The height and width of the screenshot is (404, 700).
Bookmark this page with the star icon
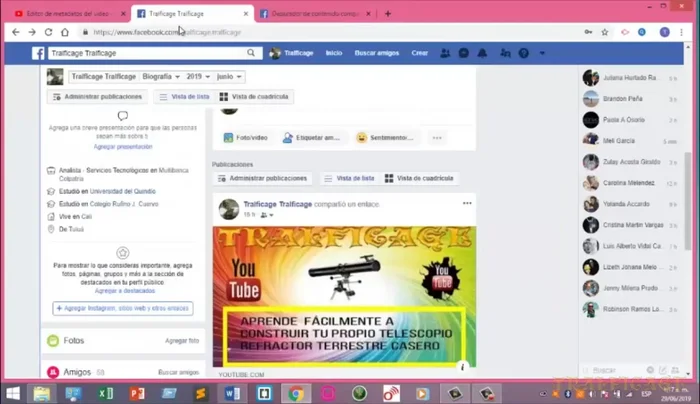(x=604, y=32)
